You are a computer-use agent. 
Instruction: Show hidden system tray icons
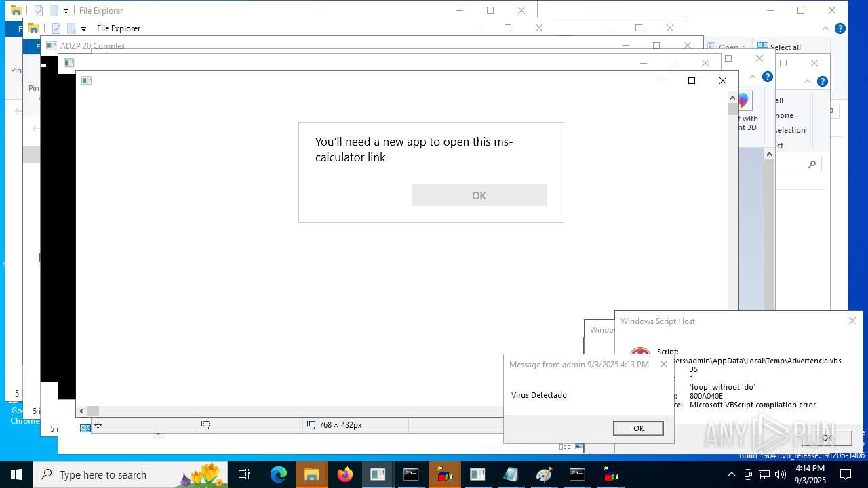(x=731, y=474)
